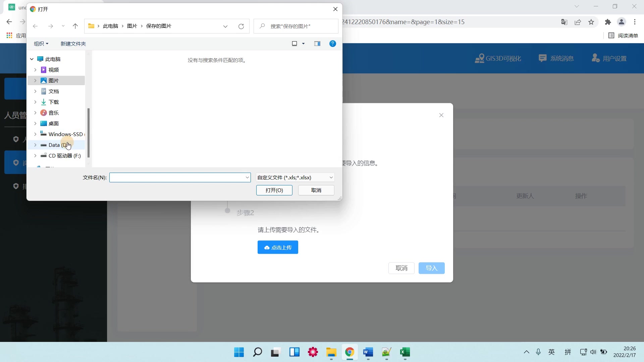The image size is (644, 362).
Task: Click 新建文件夹 button
Action: click(x=73, y=44)
